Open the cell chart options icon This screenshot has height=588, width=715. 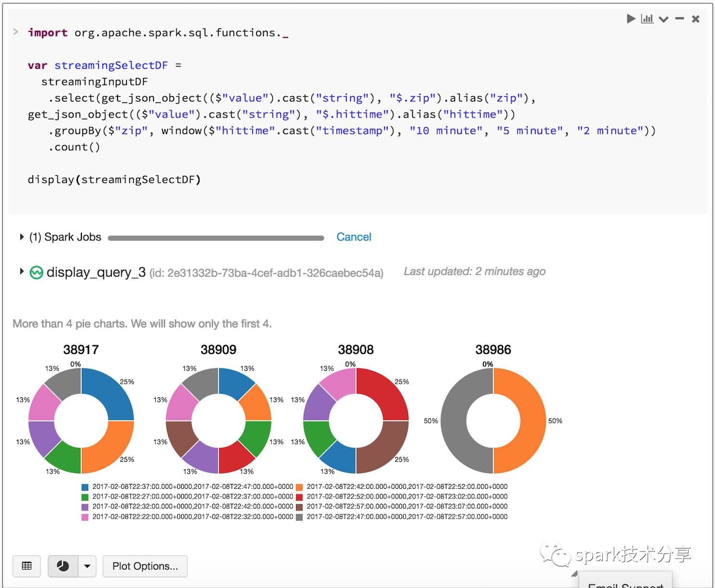647,19
